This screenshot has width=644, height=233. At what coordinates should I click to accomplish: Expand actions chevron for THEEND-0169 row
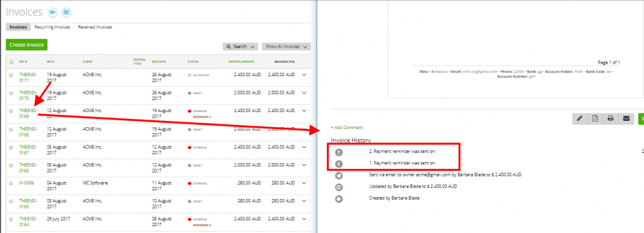point(304,111)
